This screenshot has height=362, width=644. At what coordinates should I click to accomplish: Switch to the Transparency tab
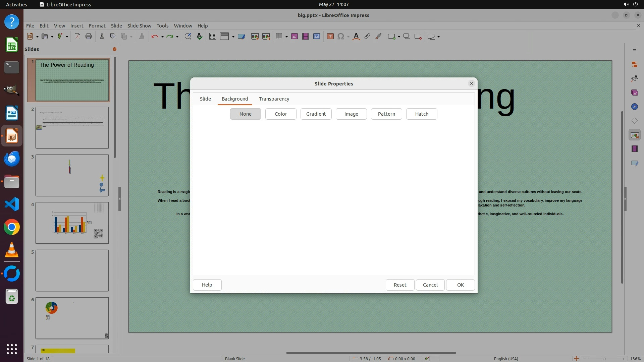point(274,99)
